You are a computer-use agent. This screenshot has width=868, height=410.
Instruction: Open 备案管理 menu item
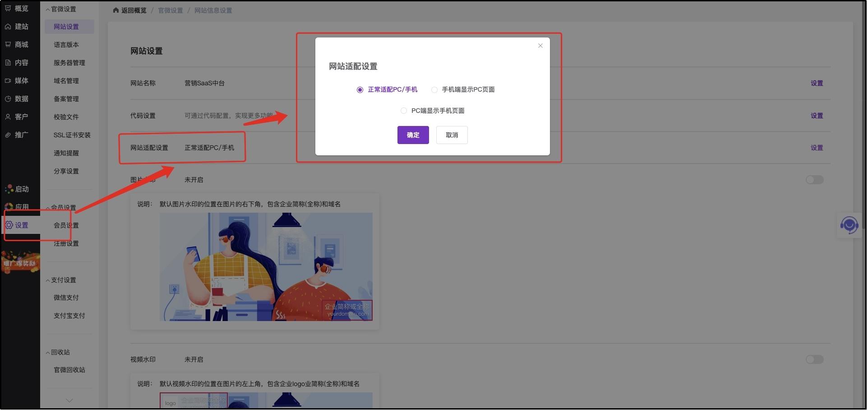[x=66, y=99]
